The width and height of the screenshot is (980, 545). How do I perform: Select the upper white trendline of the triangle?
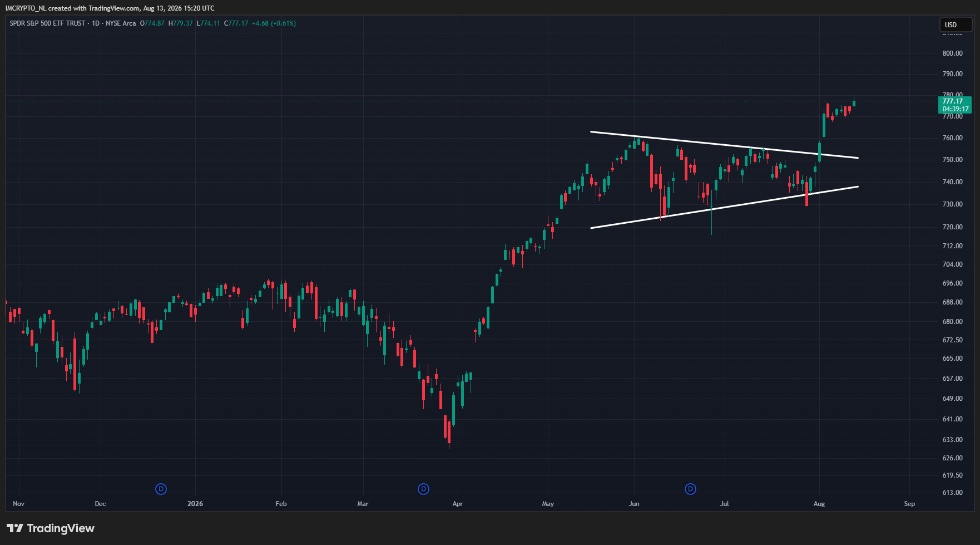(724, 145)
